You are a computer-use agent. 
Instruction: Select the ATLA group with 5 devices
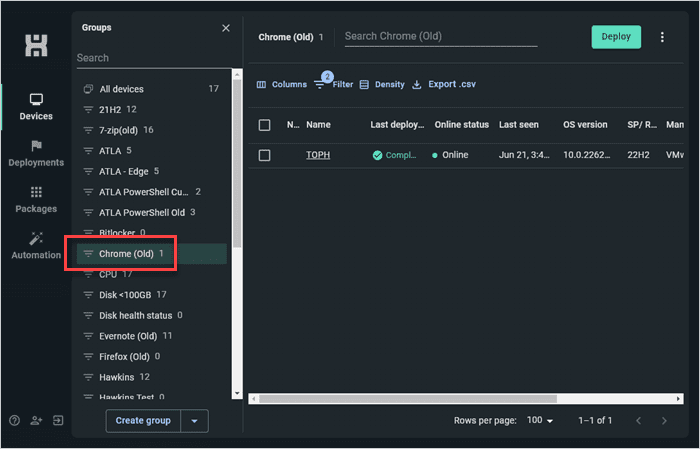[x=152, y=150]
